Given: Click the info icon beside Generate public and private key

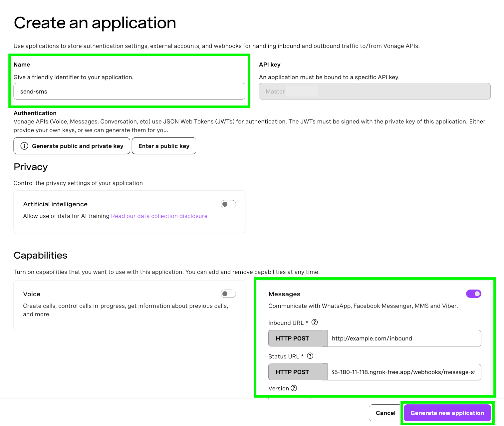Looking at the screenshot, I should coord(24,146).
